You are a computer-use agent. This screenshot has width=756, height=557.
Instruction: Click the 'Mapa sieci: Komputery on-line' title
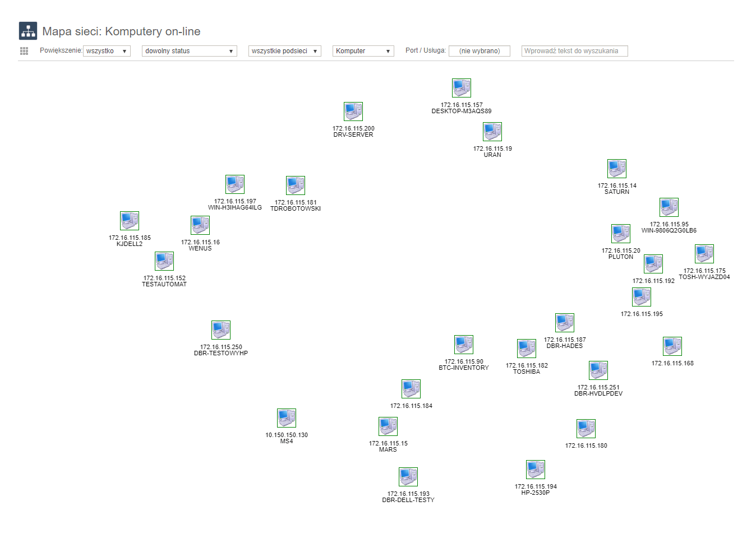[x=122, y=31]
